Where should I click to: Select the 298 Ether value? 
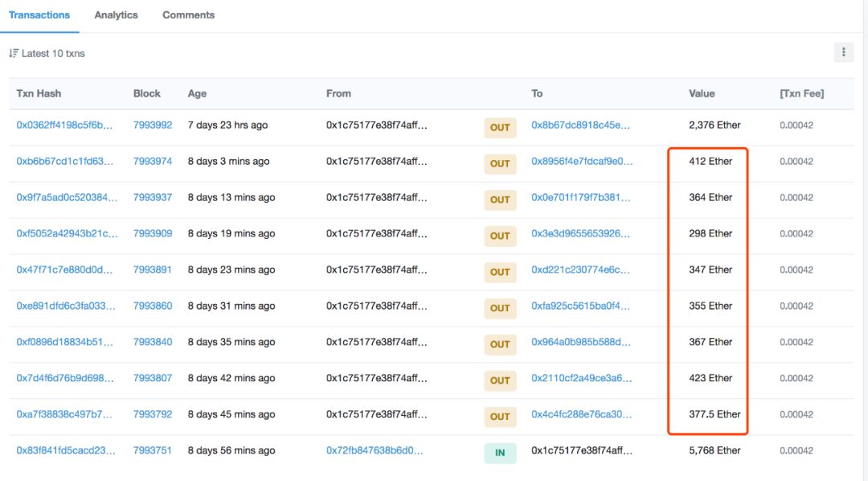pyautogui.click(x=710, y=233)
